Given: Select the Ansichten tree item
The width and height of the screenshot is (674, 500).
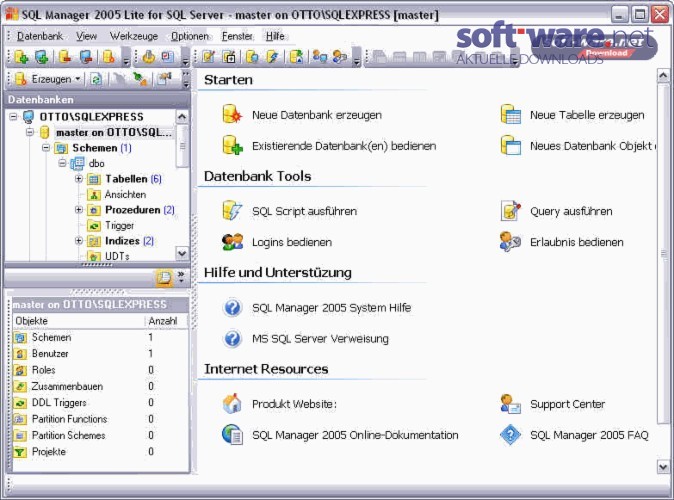Looking at the screenshot, I should pos(125,194).
